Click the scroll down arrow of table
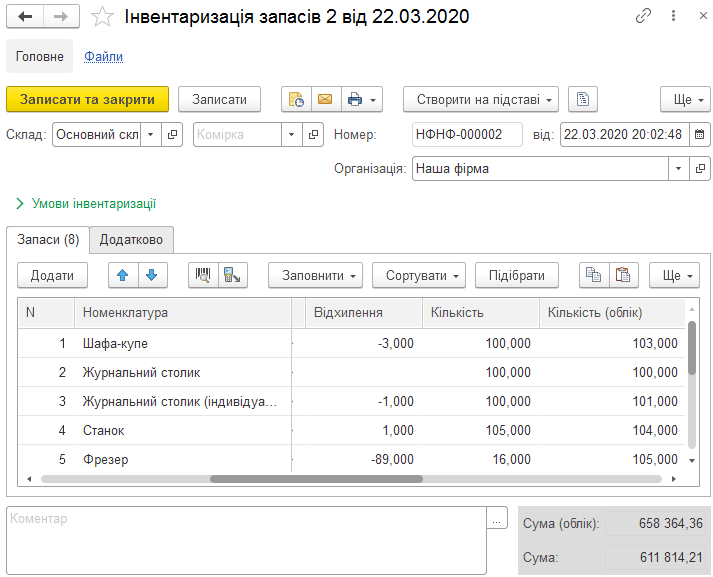Image resolution: width=713 pixels, height=577 pixels. [692, 461]
